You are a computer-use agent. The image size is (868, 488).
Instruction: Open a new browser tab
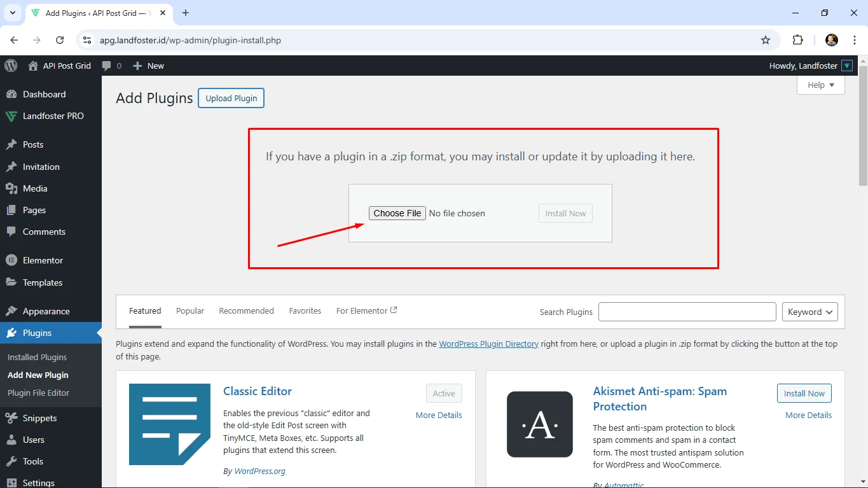pos(186,13)
